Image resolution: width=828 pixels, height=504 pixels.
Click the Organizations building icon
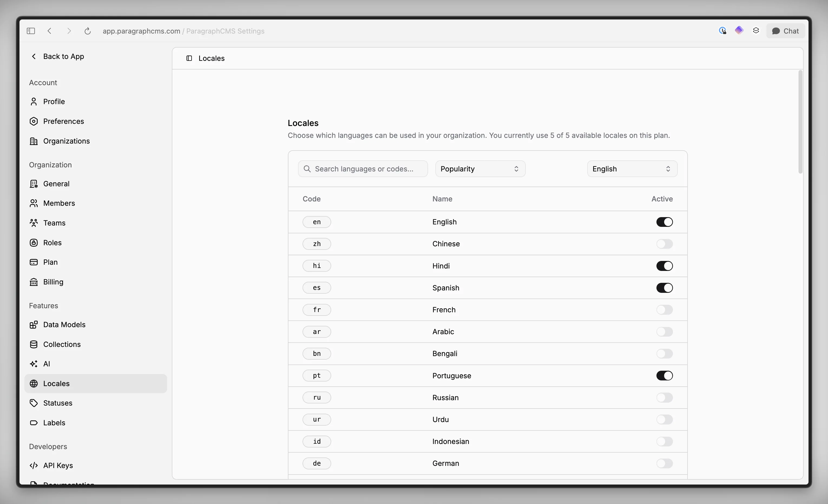34,141
